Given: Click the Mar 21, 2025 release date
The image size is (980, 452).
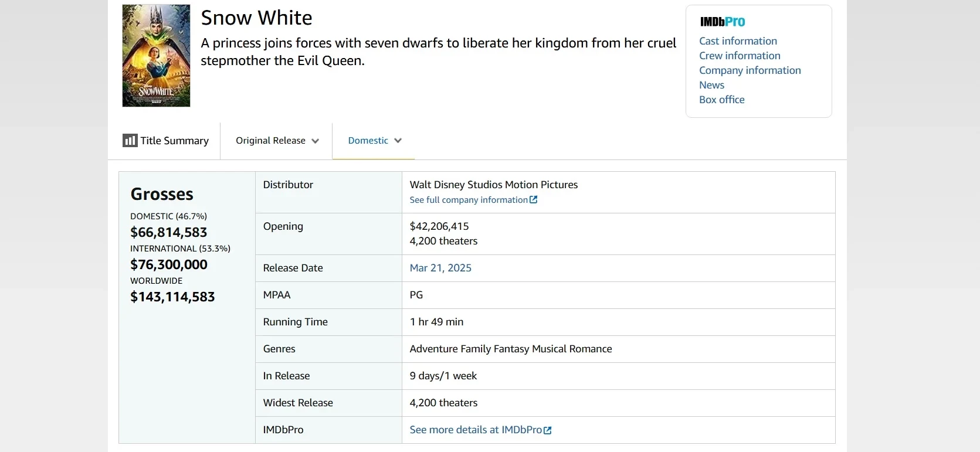Looking at the screenshot, I should [440, 268].
